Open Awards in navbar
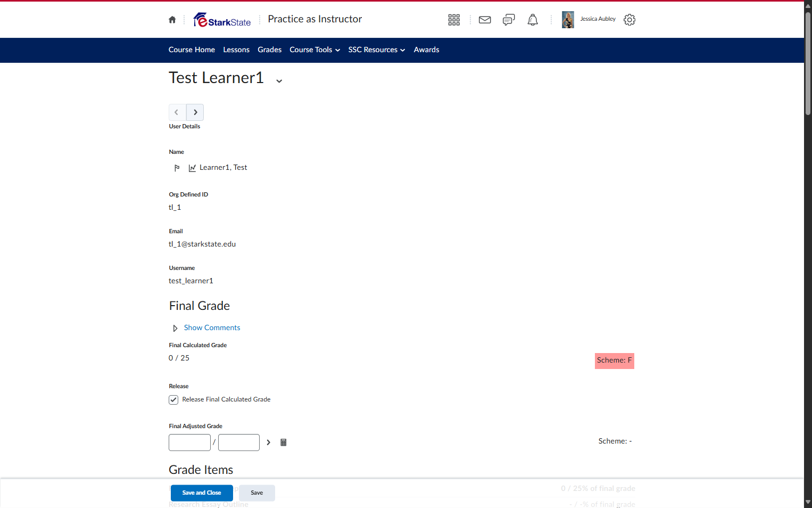The height and width of the screenshot is (508, 812). (x=427, y=50)
